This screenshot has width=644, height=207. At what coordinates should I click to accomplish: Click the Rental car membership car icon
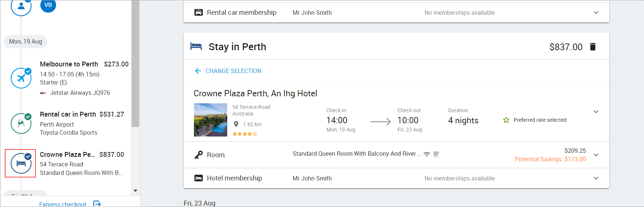(x=198, y=13)
